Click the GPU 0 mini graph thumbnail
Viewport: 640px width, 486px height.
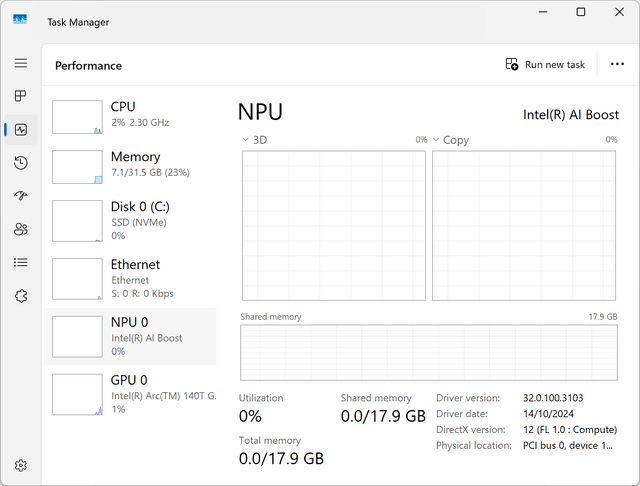pos(77,395)
